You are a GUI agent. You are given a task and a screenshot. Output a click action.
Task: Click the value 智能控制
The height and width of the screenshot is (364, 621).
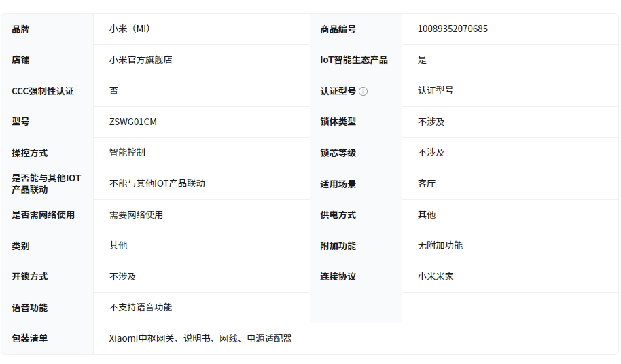pos(127,152)
